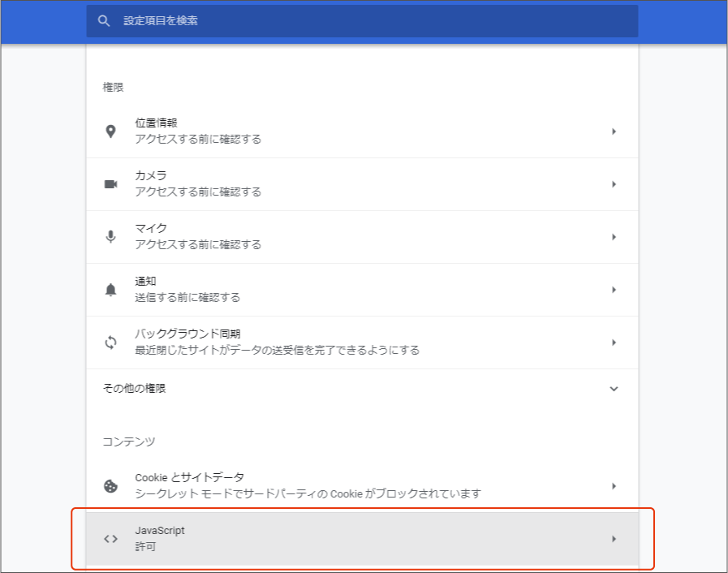Open カメラ row arrow
The image size is (728, 573).
614,184
